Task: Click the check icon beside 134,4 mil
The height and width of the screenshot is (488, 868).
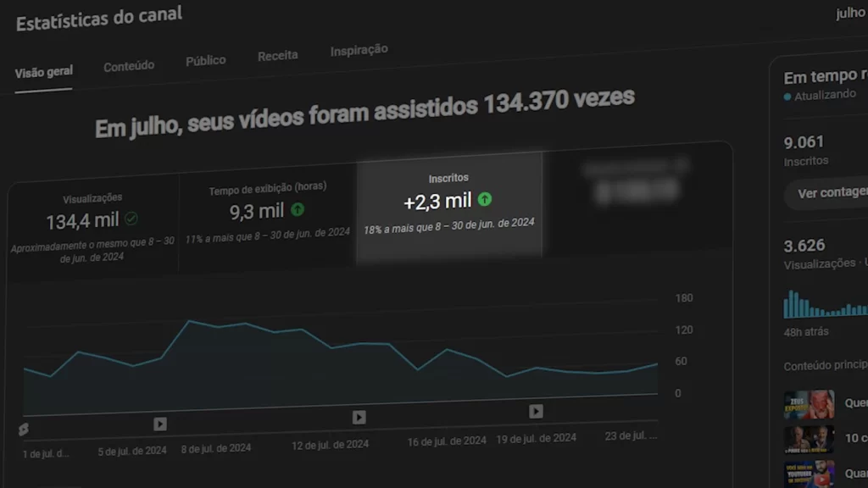Action: pyautogui.click(x=131, y=219)
